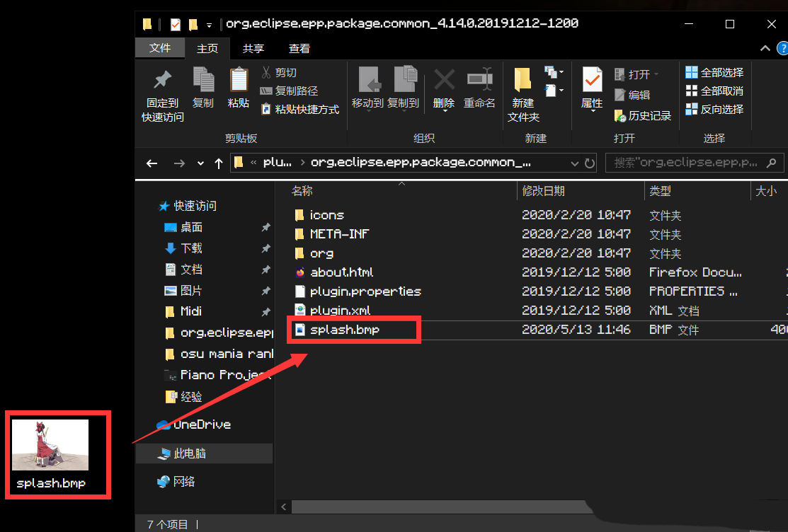788x532 pixels.
Task: Refresh the folder with the refresh icon
Action: click(590, 163)
